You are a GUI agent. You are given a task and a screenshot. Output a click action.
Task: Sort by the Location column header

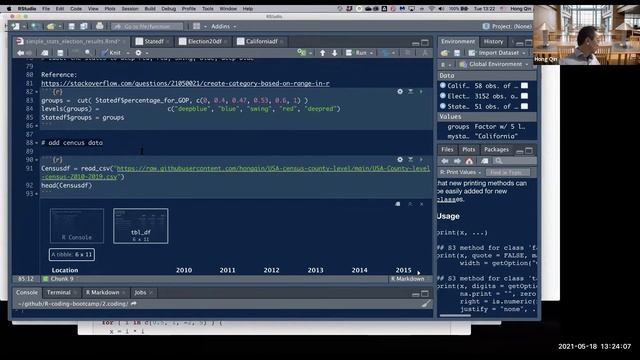pyautogui.click(x=65, y=270)
